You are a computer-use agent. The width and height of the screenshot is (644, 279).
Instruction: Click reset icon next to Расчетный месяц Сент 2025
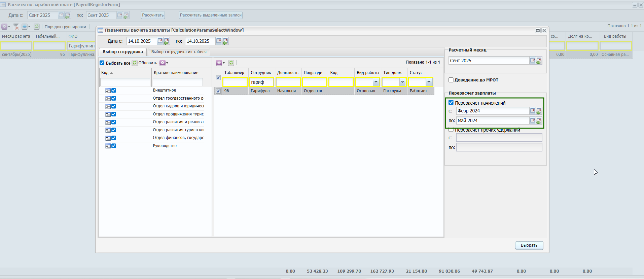coord(539,61)
